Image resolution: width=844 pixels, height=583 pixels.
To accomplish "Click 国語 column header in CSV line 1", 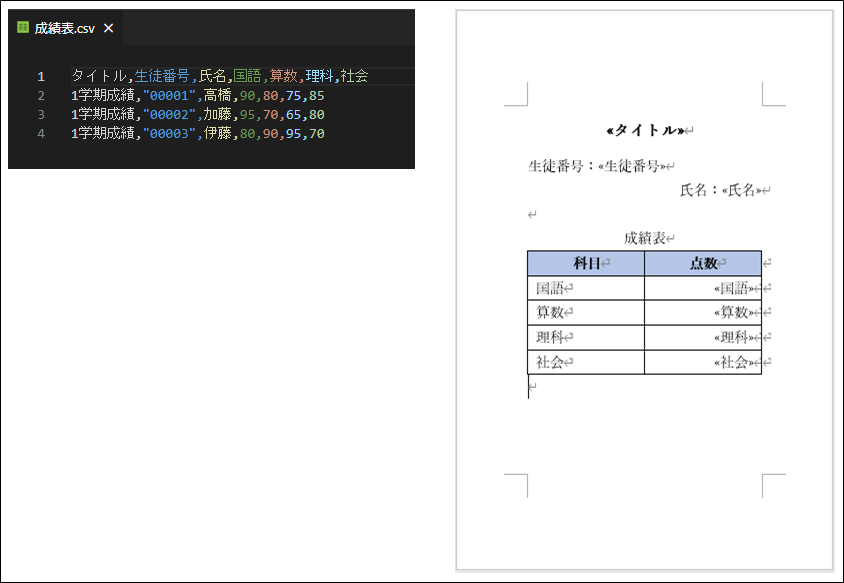I will pos(247,76).
